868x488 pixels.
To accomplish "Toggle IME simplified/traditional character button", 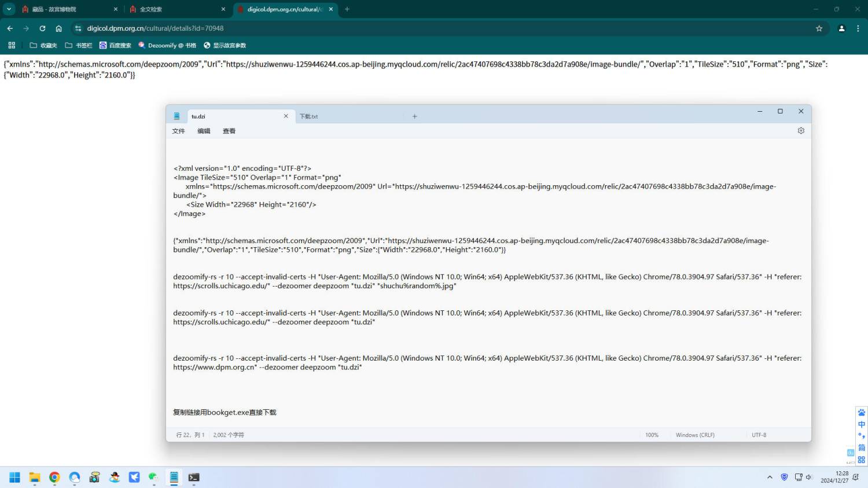I will click(861, 447).
